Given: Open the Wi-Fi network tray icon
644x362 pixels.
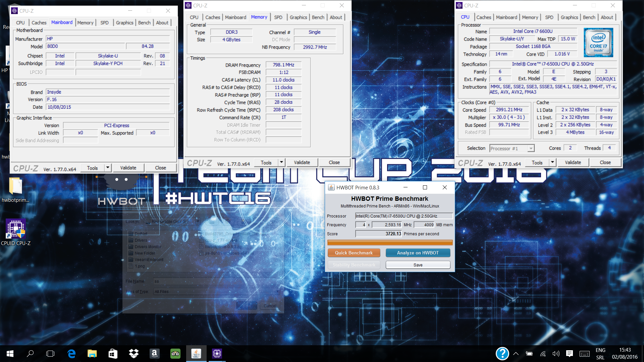Looking at the screenshot, I should pyautogui.click(x=543, y=353).
